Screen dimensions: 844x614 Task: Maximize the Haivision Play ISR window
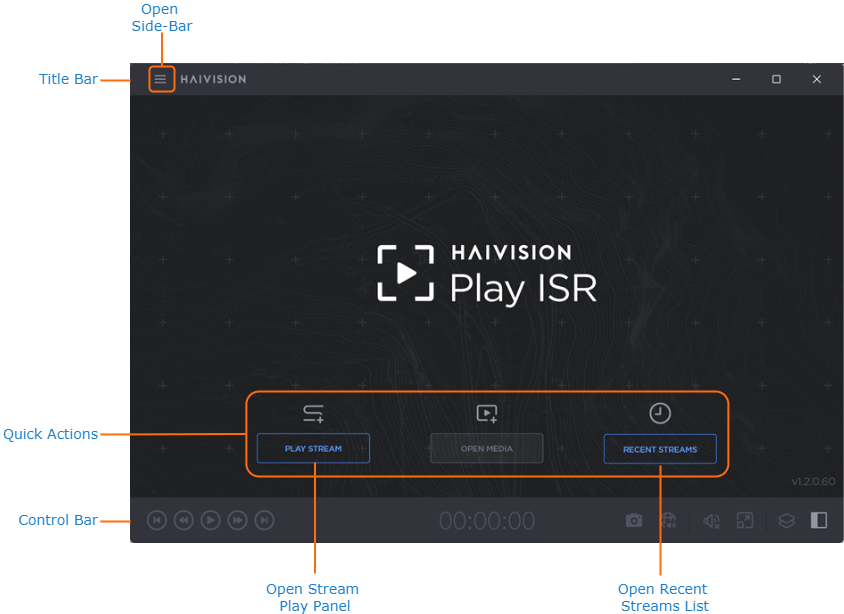(776, 79)
